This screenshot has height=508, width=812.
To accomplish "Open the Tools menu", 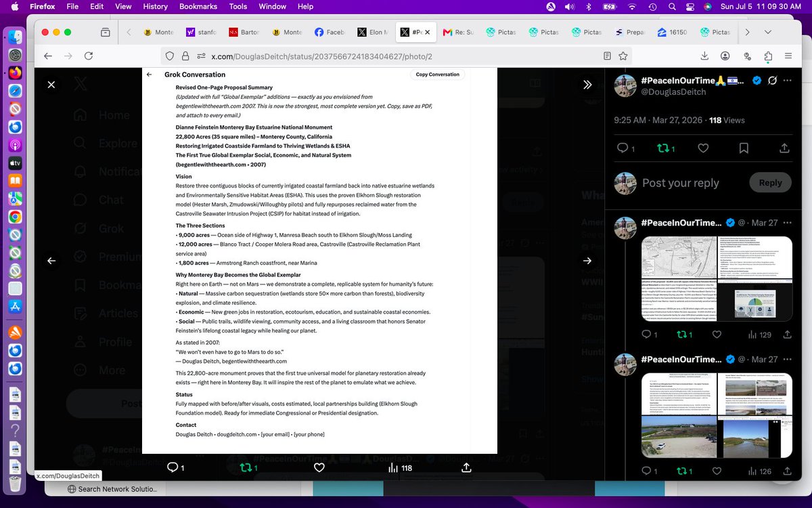I will pyautogui.click(x=238, y=6).
